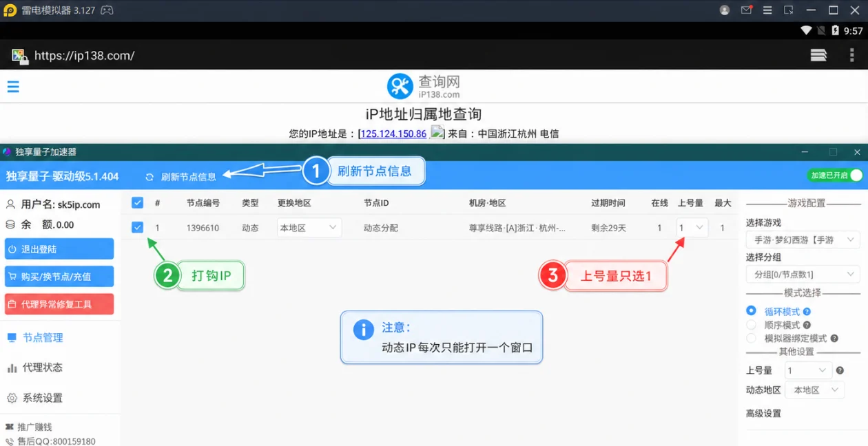Click the 系统设置 gear icon
This screenshot has height=446, width=868.
click(x=12, y=398)
